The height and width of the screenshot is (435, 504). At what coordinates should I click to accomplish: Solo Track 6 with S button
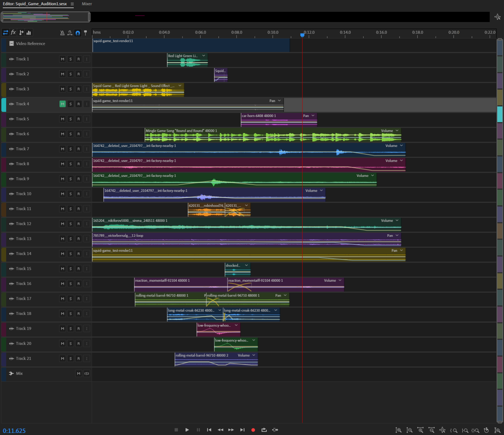[x=70, y=134]
